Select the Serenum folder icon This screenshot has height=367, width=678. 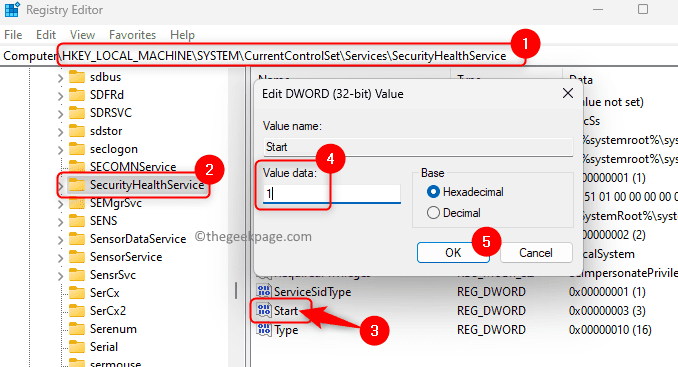coord(77,329)
